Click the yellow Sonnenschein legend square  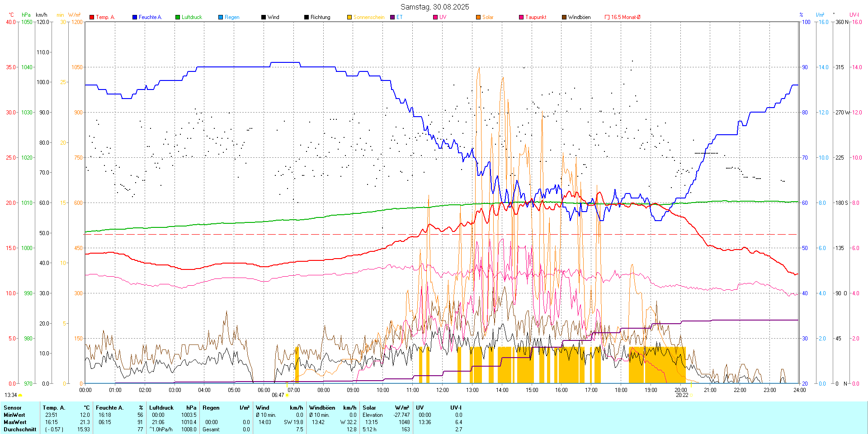[x=349, y=17]
